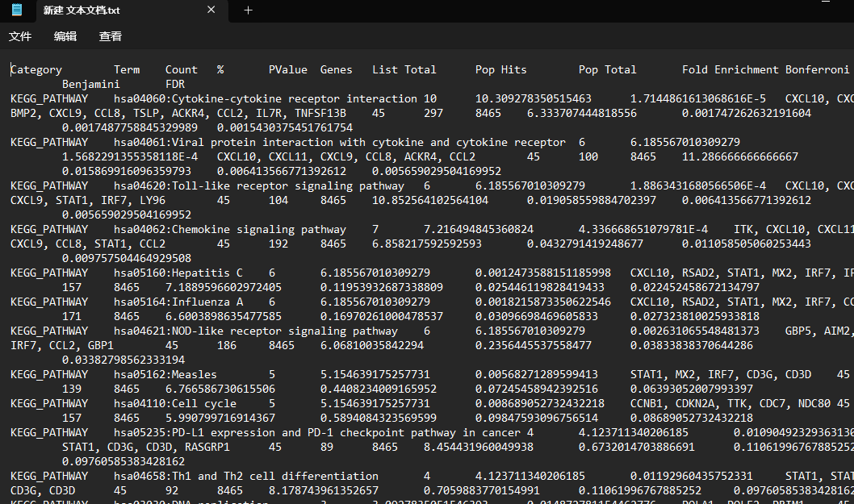The image size is (854, 504).
Task: Click value 7.216494845360824
Action: point(479,229)
